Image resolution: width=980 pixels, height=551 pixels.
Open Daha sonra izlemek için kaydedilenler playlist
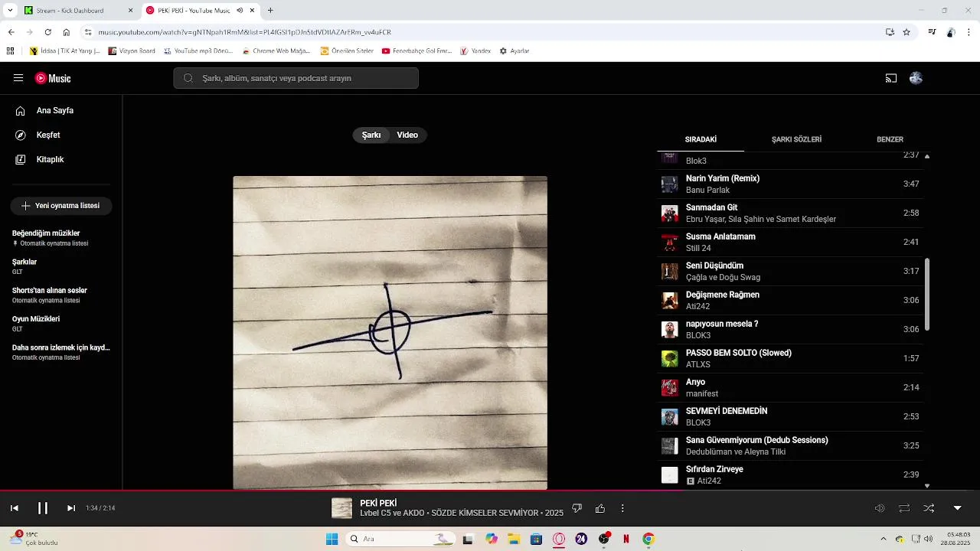click(x=61, y=352)
